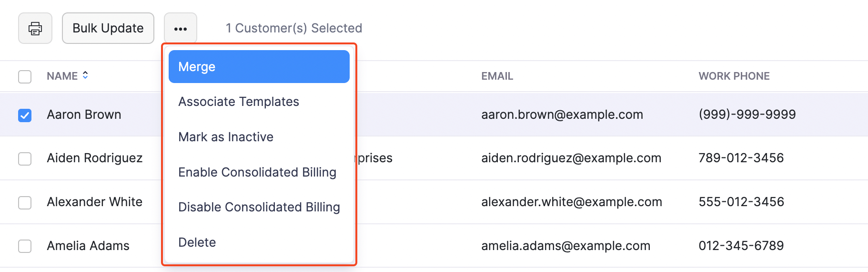Open the three-dots more actions menu
868x272 pixels.
(181, 29)
